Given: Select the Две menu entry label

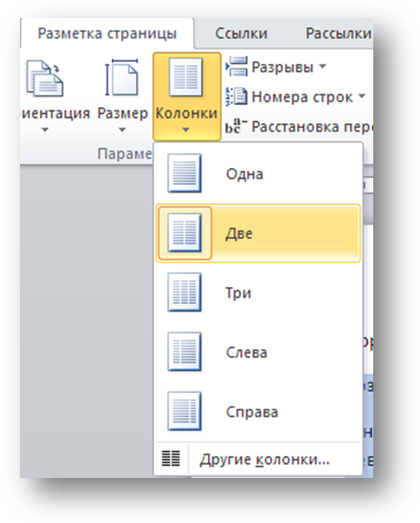Looking at the screenshot, I should [239, 234].
